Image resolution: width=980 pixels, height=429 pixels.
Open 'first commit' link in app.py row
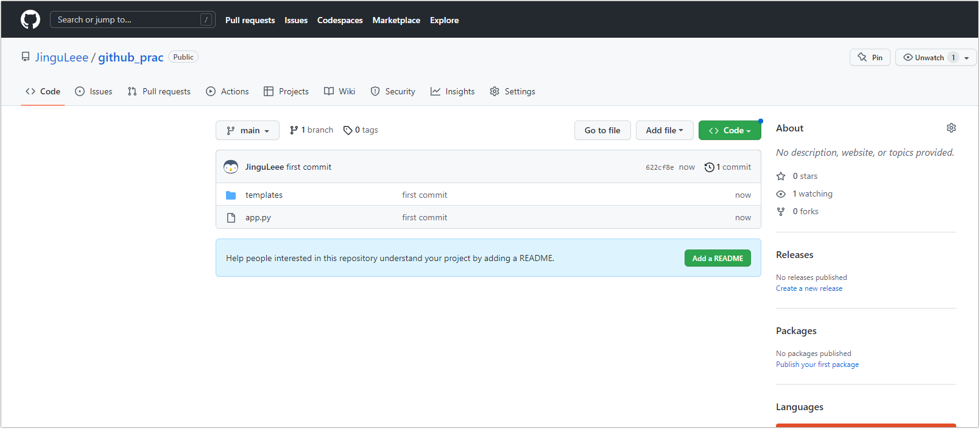tap(425, 217)
